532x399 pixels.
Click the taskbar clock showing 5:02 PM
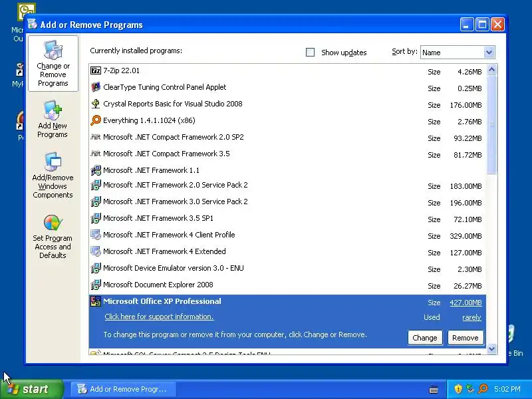[507, 389]
